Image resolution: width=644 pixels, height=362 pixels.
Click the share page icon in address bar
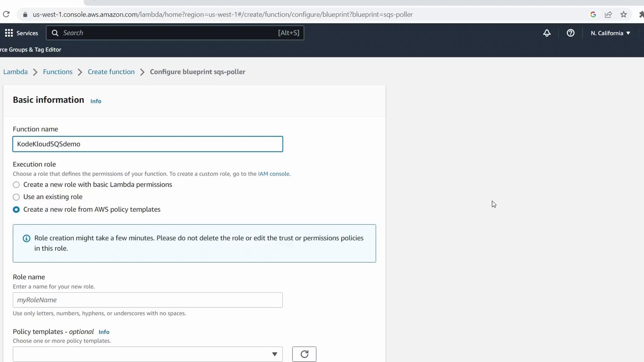click(608, 14)
